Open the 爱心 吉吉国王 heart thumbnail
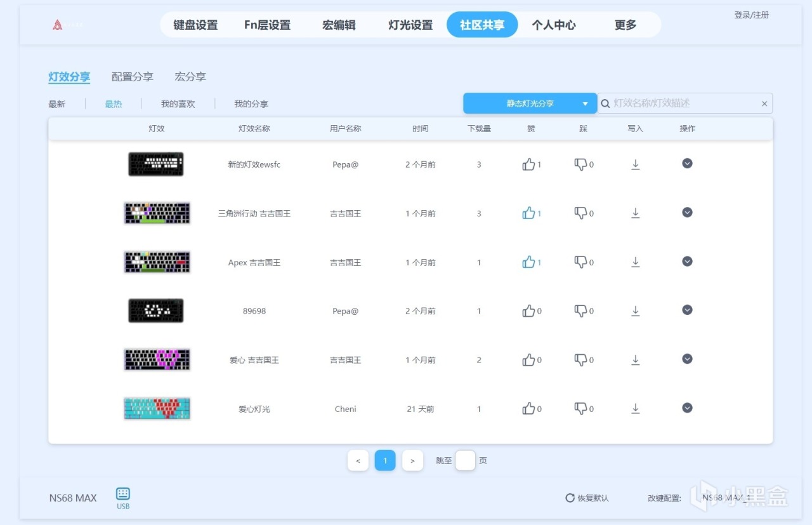Screen dimensions: 812x525 click(x=157, y=359)
